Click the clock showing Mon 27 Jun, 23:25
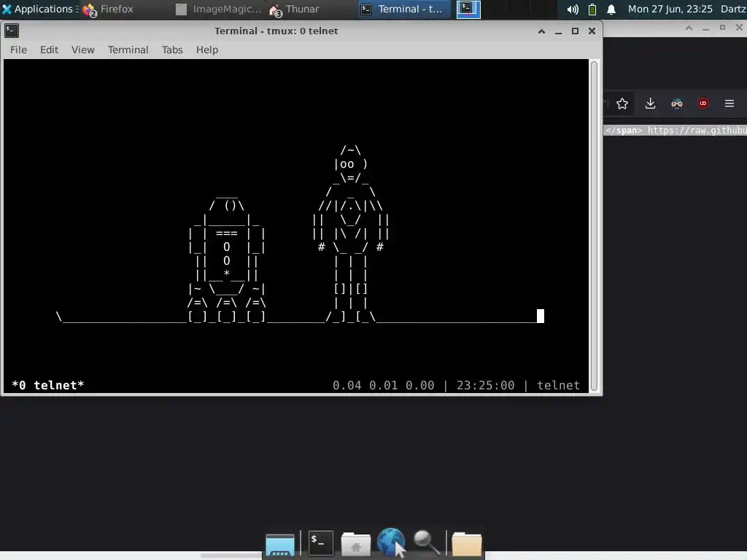The image size is (747, 560). [670, 9]
